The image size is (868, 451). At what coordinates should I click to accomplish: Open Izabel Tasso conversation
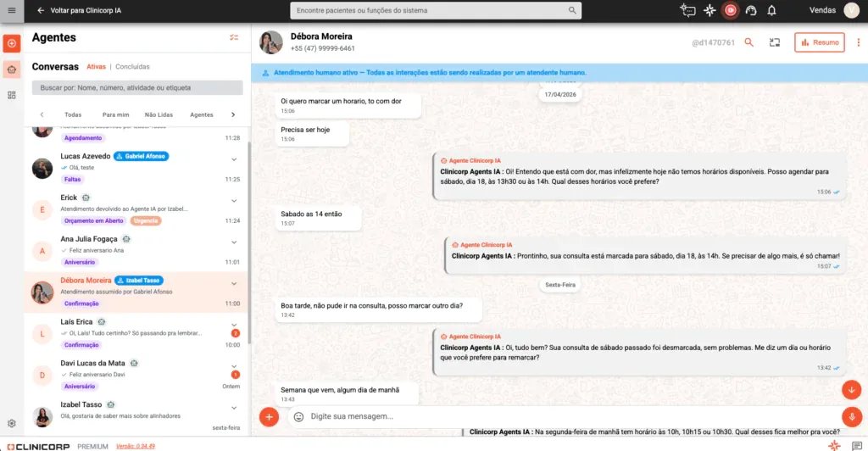point(136,415)
